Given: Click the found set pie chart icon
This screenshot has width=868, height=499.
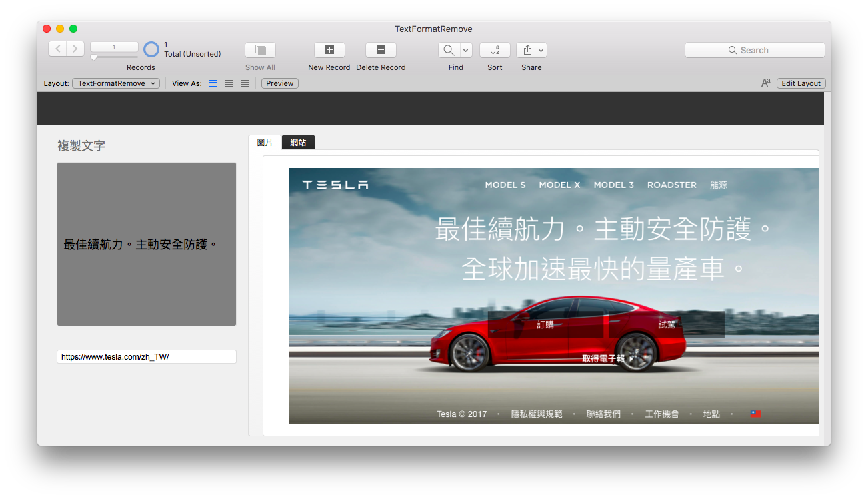Looking at the screenshot, I should tap(151, 49).
